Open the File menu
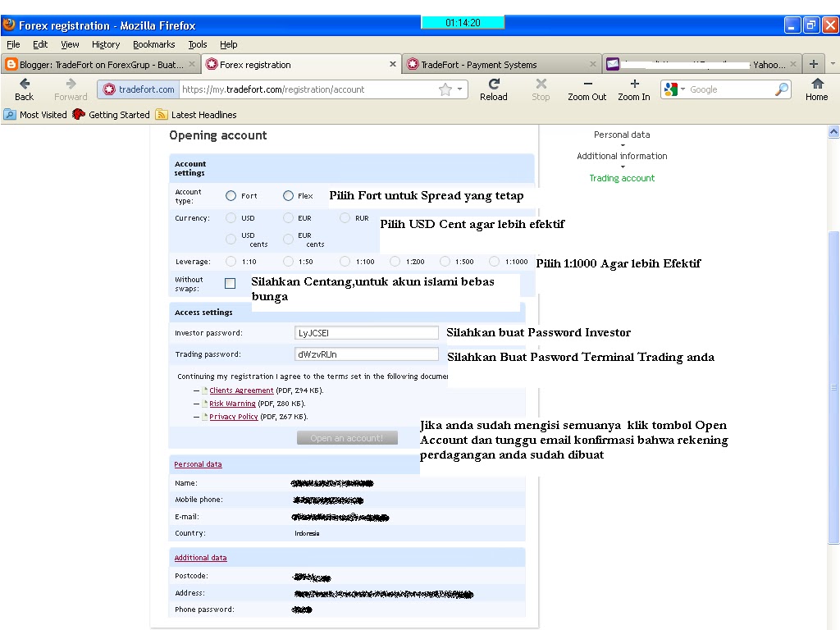This screenshot has height=630, width=840. (13, 44)
